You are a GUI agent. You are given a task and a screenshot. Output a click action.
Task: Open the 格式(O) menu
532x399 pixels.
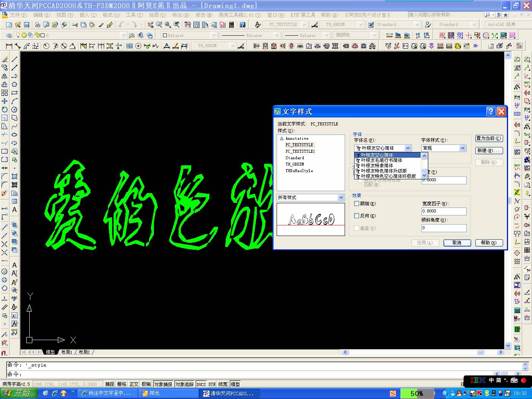pyautogui.click(x=111, y=15)
